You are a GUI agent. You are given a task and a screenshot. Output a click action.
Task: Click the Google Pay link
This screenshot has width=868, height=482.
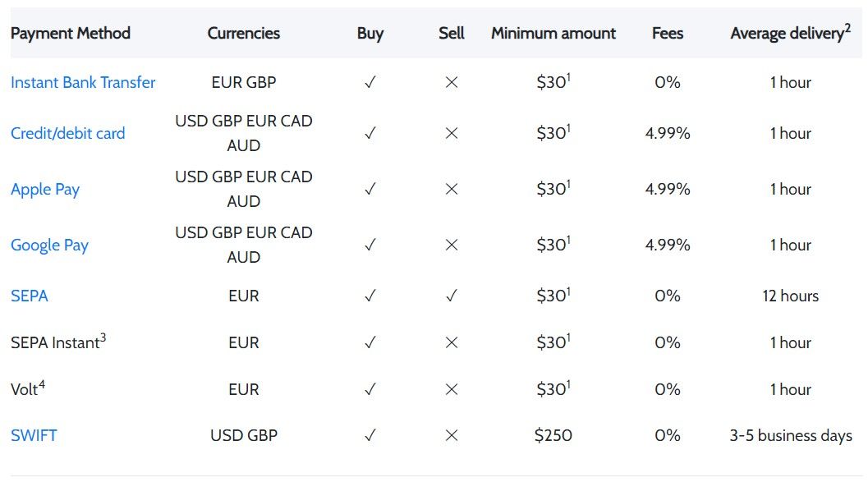point(49,245)
